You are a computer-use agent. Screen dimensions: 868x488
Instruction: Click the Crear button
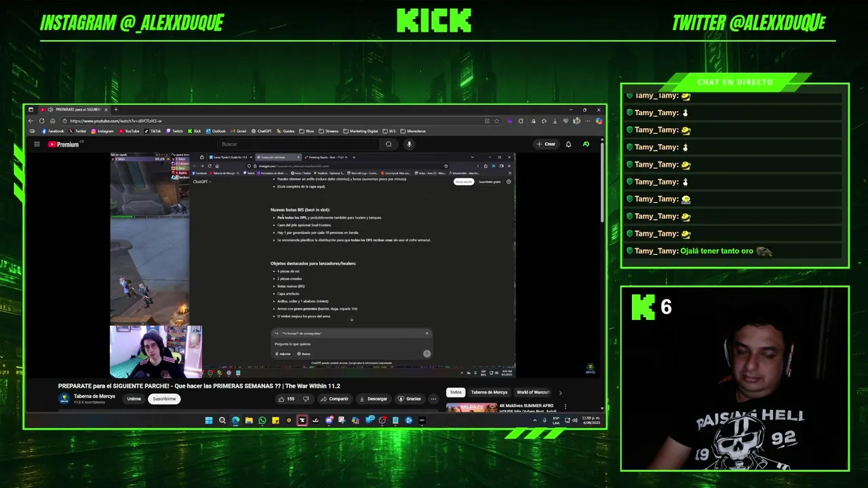click(546, 144)
